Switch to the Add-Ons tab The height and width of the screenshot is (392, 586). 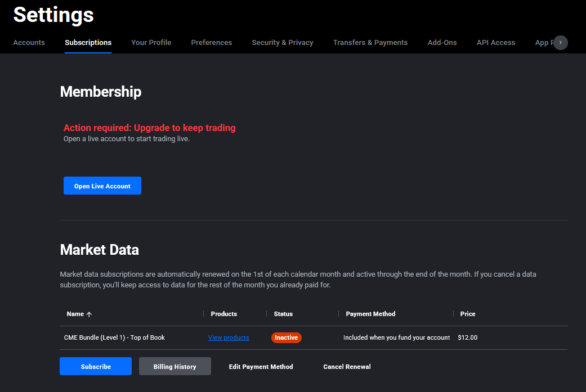[x=442, y=43]
